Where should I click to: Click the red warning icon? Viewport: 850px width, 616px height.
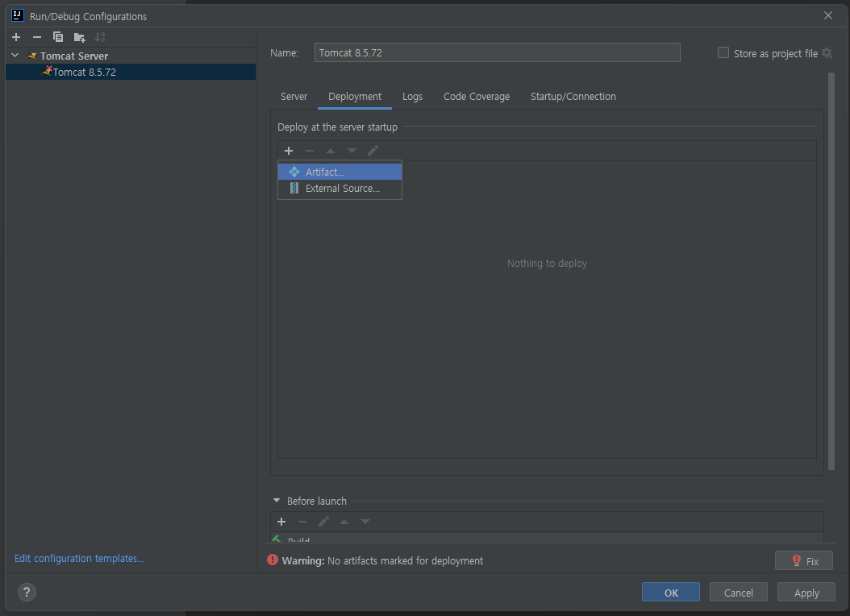273,560
